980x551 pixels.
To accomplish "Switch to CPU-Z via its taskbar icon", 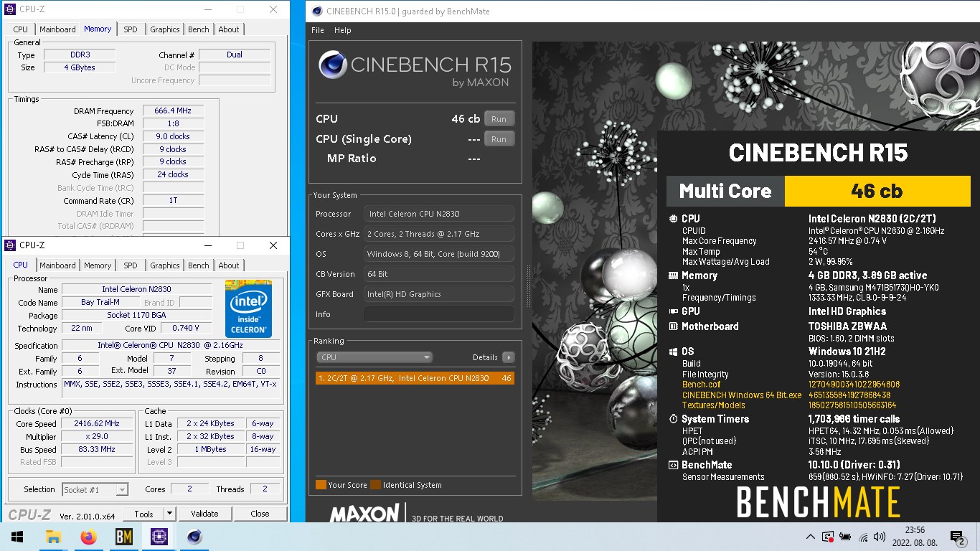I will 159,537.
